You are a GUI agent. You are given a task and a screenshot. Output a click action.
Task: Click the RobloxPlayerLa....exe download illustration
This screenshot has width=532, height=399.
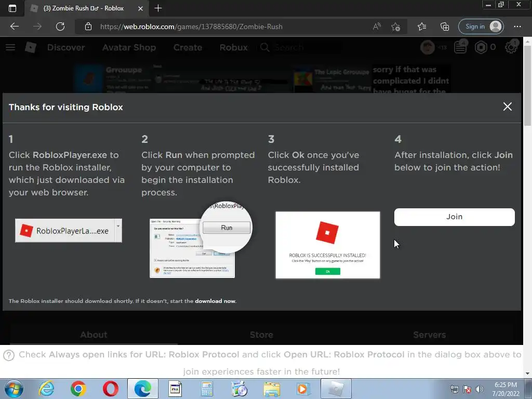(69, 230)
